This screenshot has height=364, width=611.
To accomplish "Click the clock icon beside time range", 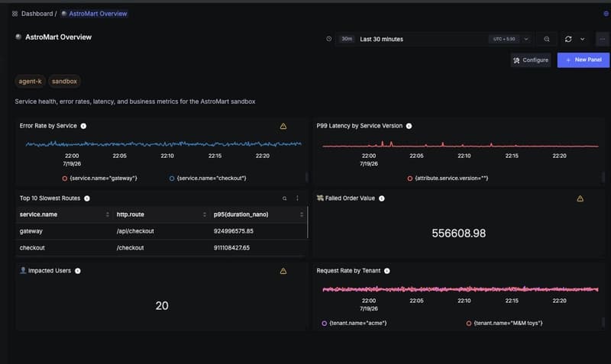I will [x=329, y=39].
